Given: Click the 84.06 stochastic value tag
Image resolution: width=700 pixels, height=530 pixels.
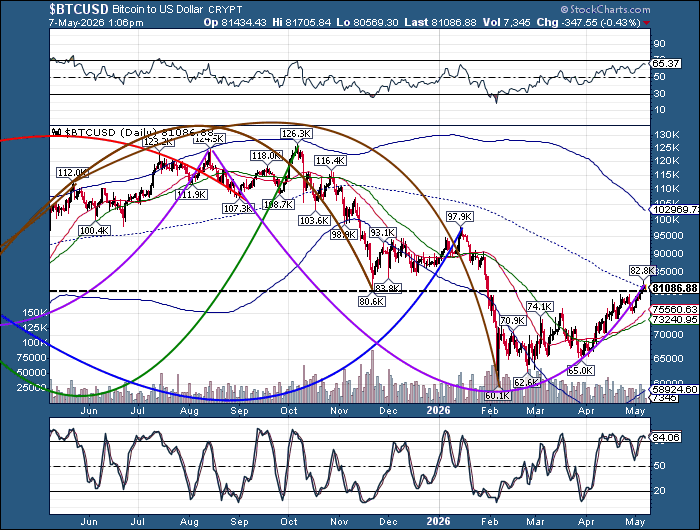Looking at the screenshot, I should [x=666, y=437].
